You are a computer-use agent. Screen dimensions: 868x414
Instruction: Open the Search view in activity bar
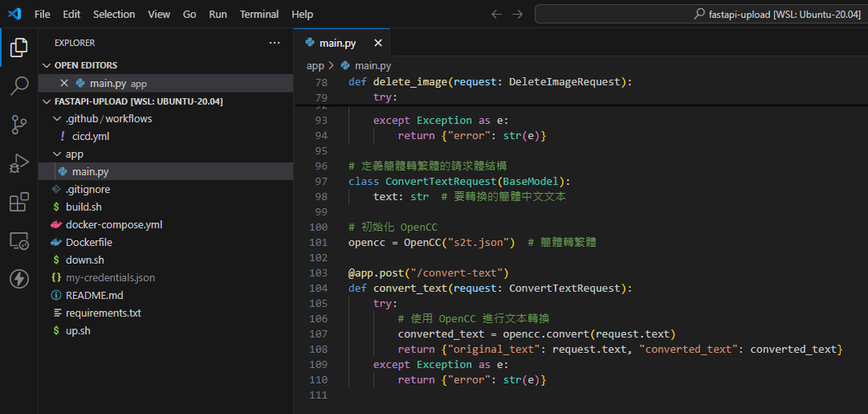18,86
